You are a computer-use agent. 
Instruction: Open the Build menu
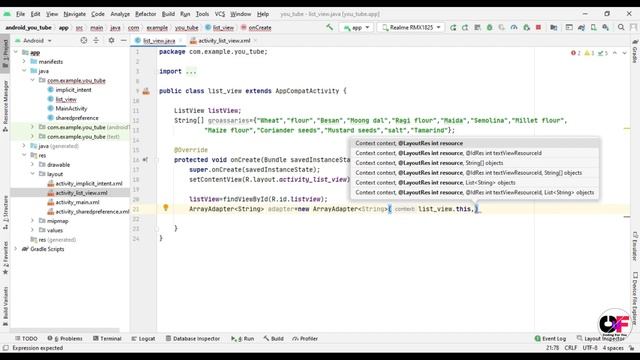pyautogui.click(x=168, y=14)
